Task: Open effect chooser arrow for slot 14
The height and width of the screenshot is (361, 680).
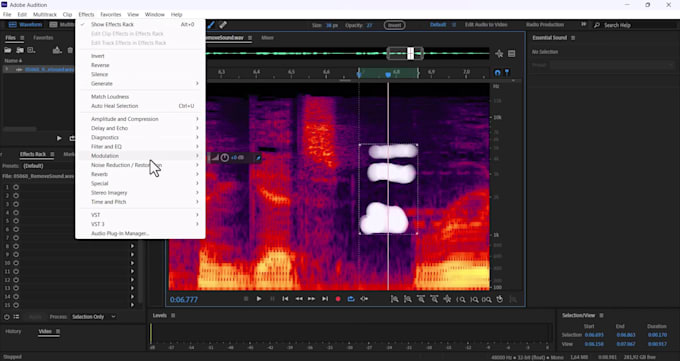Action: [x=132, y=297]
